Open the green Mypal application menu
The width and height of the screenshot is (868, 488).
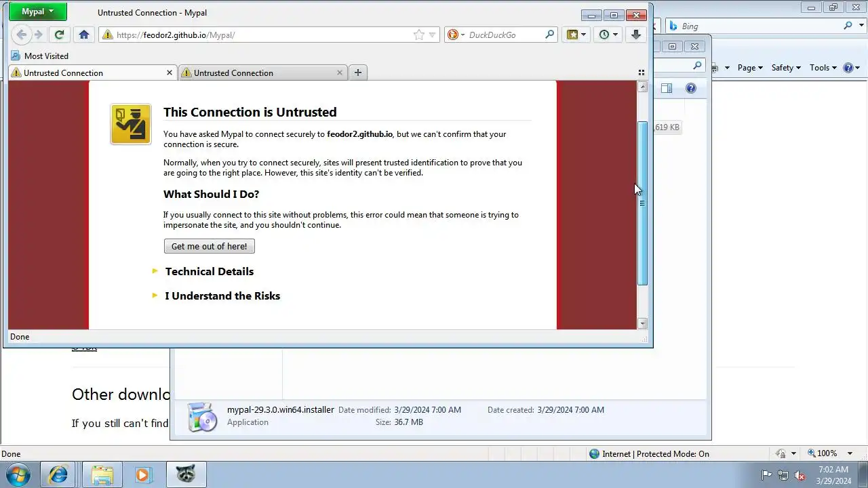tap(38, 12)
